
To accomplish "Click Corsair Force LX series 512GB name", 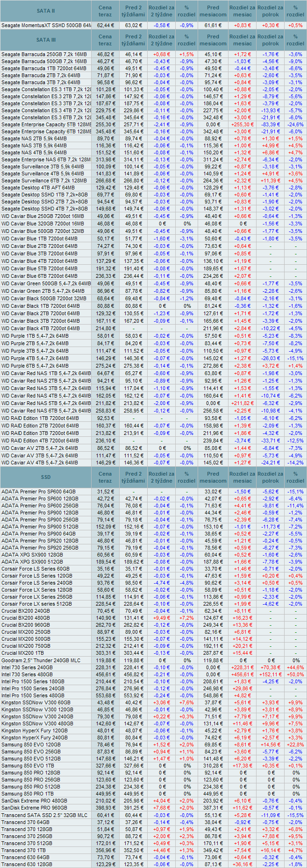I will (x=37, y=604).
